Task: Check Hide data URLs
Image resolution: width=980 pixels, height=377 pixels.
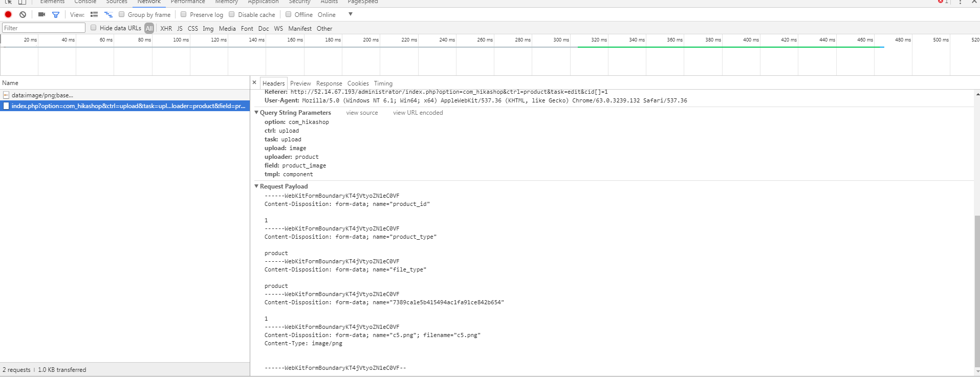Action: (x=94, y=28)
